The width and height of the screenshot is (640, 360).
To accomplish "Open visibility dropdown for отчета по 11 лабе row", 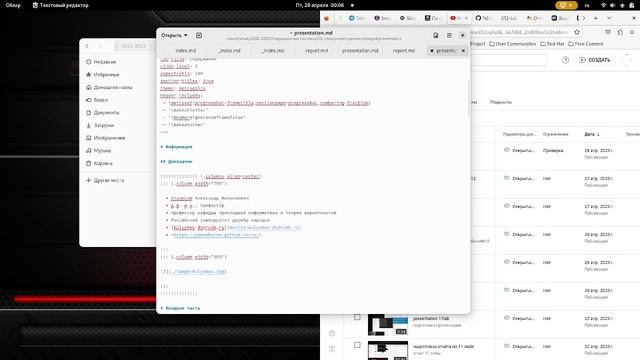I will [x=523, y=347].
